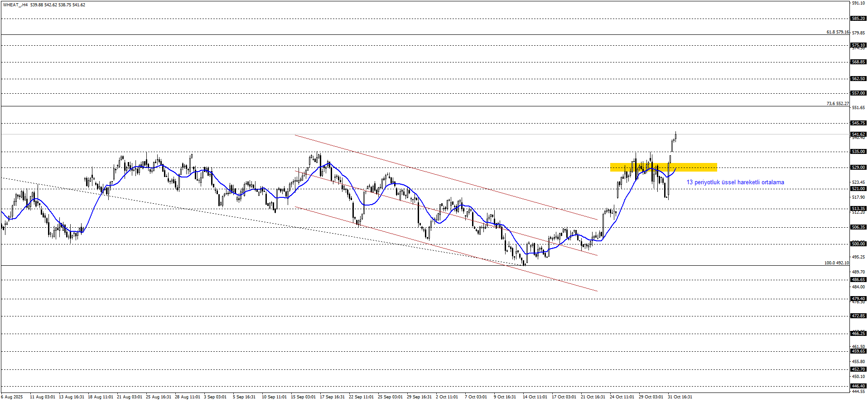Screen dimensions: 868x402
Task: Select the 73.6 552.27 Fibonacci level label
Action: click(837, 104)
